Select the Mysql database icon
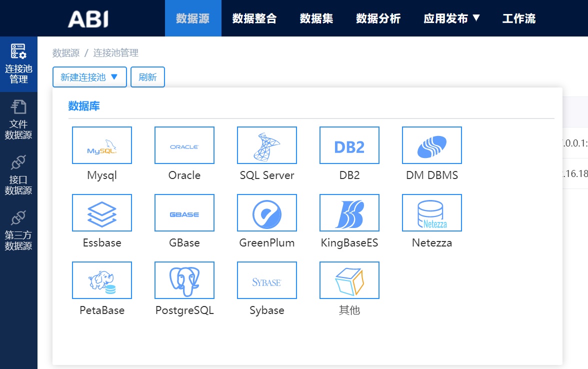The image size is (588, 369). 102,145
